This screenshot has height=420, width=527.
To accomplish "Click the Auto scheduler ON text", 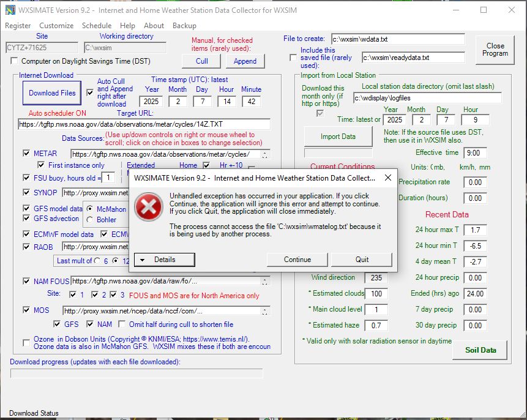I will pos(57,113).
